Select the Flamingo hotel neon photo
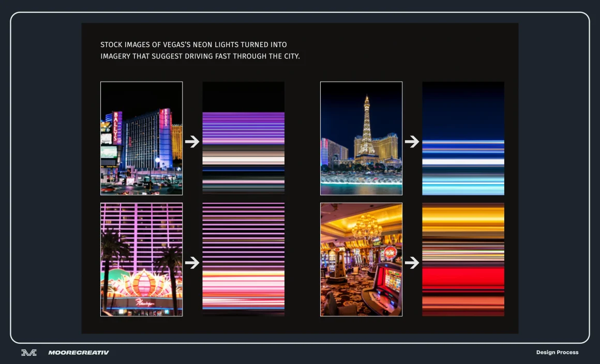 coord(141,259)
